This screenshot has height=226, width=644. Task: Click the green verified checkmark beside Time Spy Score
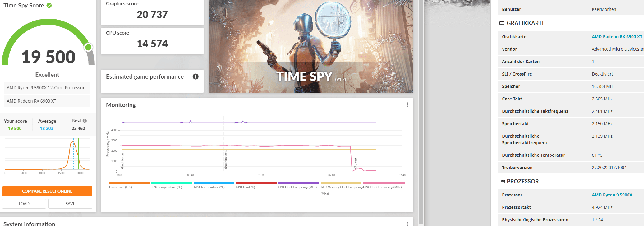pyautogui.click(x=49, y=5)
